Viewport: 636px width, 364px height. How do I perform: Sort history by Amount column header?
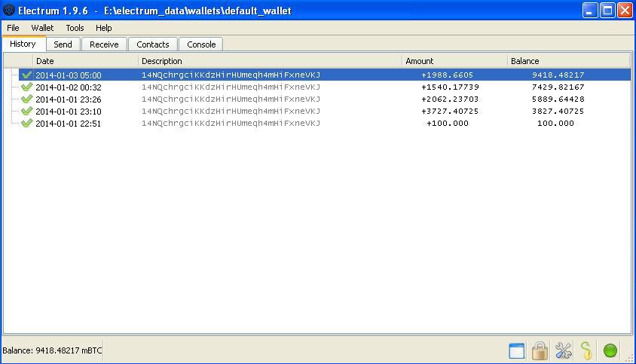pyautogui.click(x=454, y=61)
